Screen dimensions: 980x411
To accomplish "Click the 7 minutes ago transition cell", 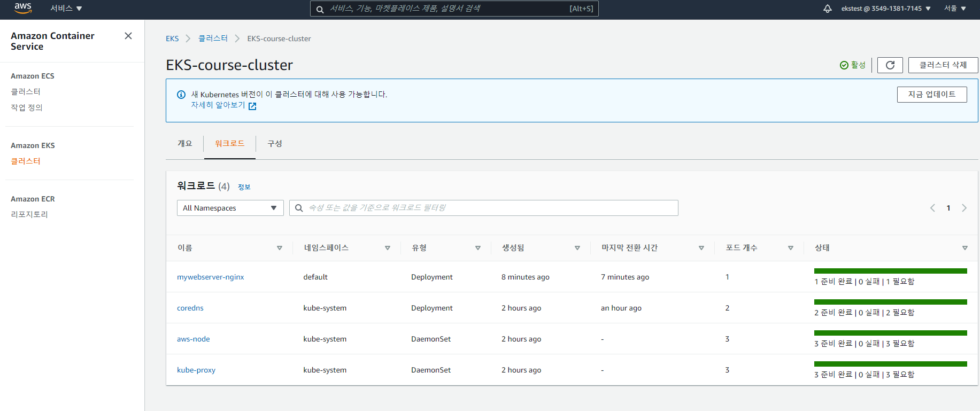I will tap(625, 277).
